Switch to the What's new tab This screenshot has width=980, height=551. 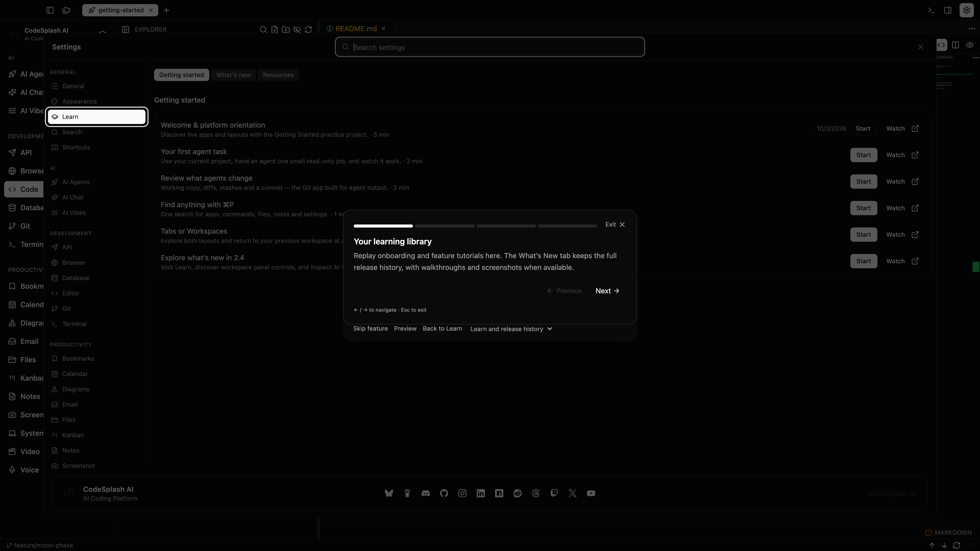pyautogui.click(x=233, y=75)
